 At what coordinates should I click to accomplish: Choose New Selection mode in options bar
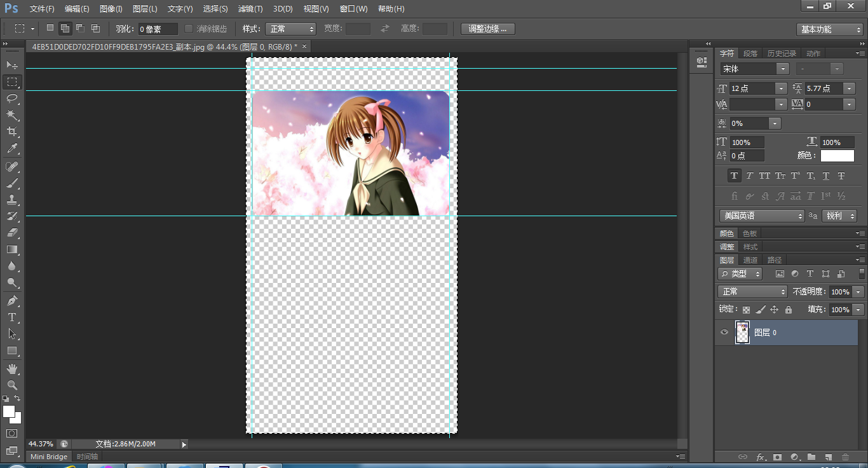click(x=50, y=29)
